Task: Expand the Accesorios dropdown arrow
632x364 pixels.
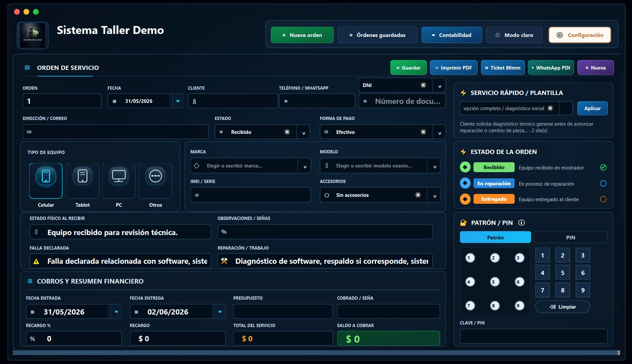Action: 435,195
